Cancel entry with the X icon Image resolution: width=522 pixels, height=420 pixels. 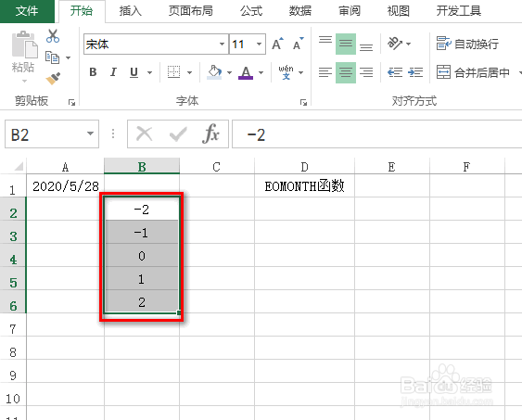[144, 134]
